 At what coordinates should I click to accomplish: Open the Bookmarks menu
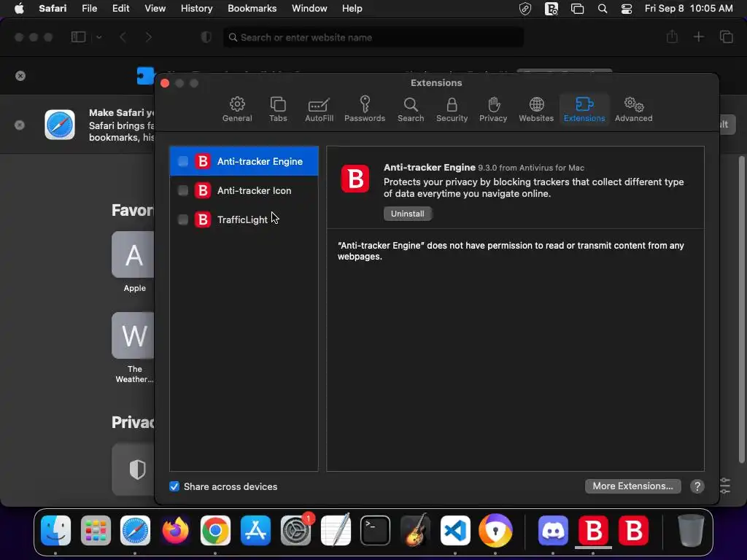[x=252, y=9]
